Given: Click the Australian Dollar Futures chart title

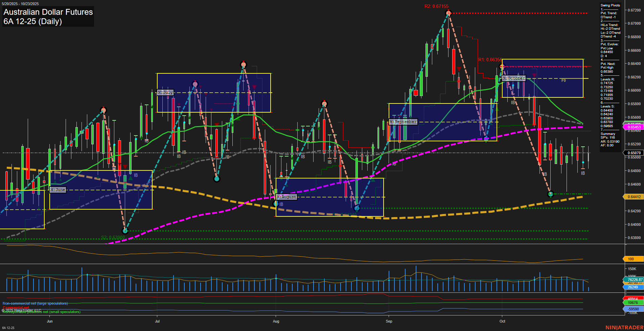Looking at the screenshot, I should pos(48,12).
